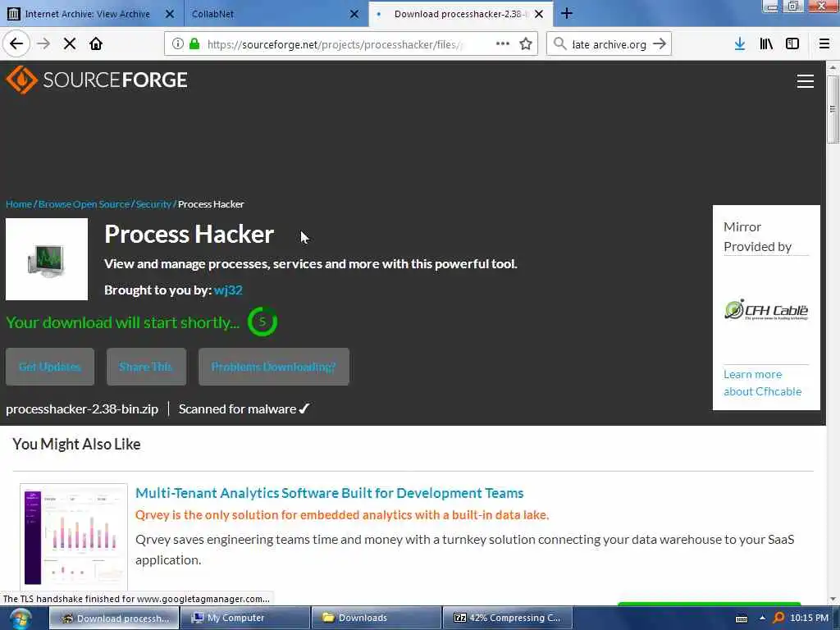Open the page actions three-dot menu
The image size is (840, 630).
click(x=503, y=44)
